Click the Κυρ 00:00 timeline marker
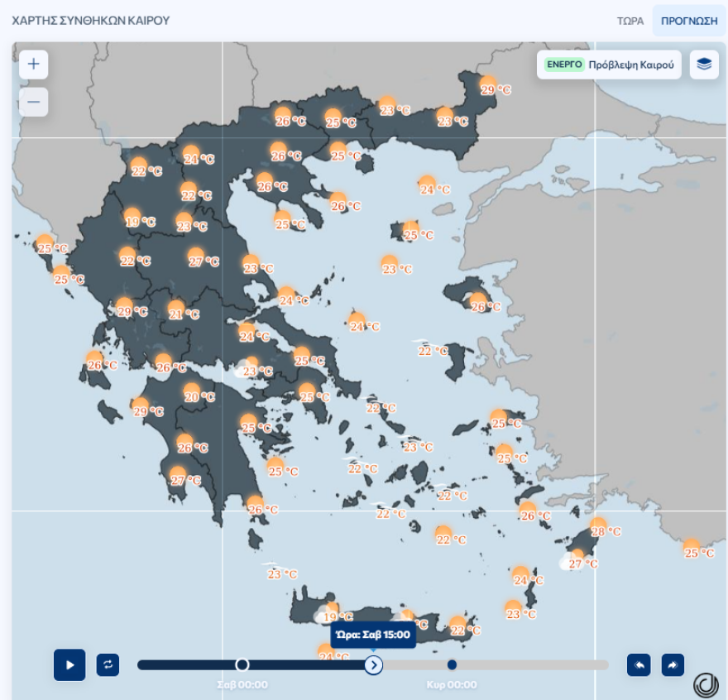Viewport: 728px width, 700px height. click(x=452, y=685)
